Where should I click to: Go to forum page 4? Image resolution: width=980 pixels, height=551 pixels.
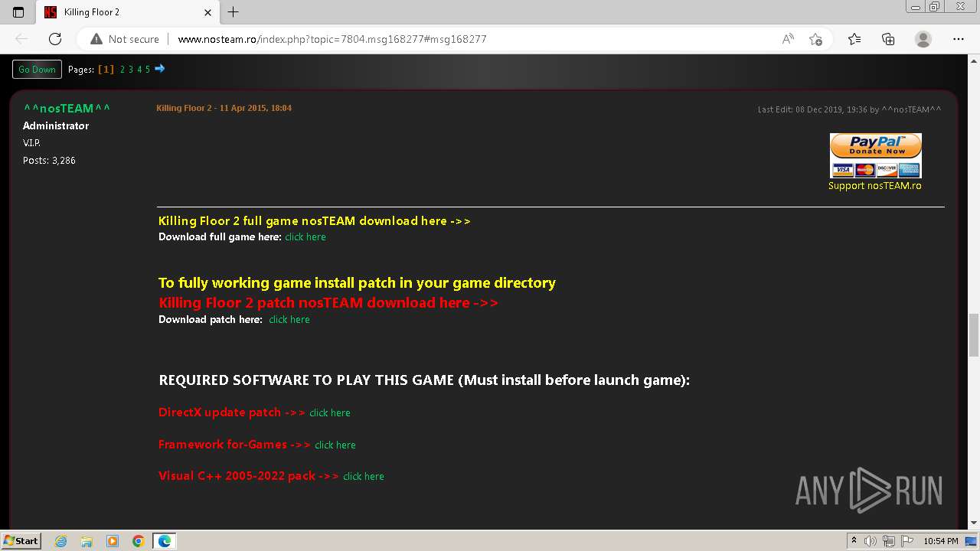(139, 70)
